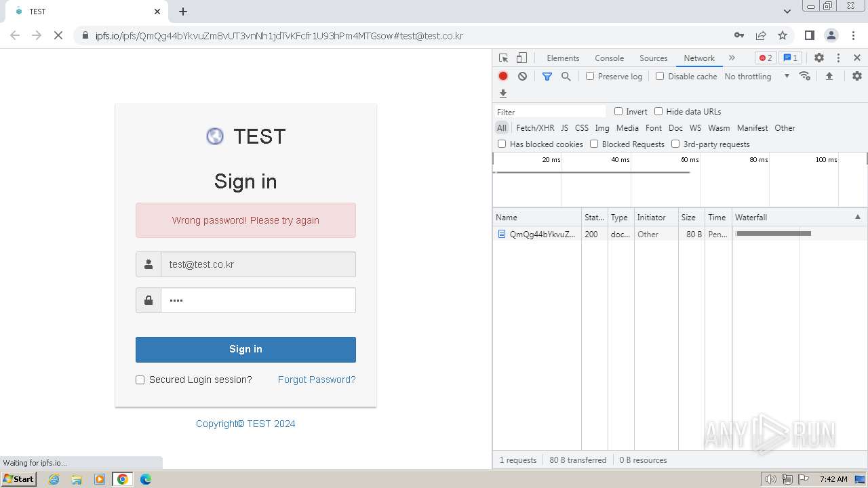Check the Invert filter option

coord(618,111)
